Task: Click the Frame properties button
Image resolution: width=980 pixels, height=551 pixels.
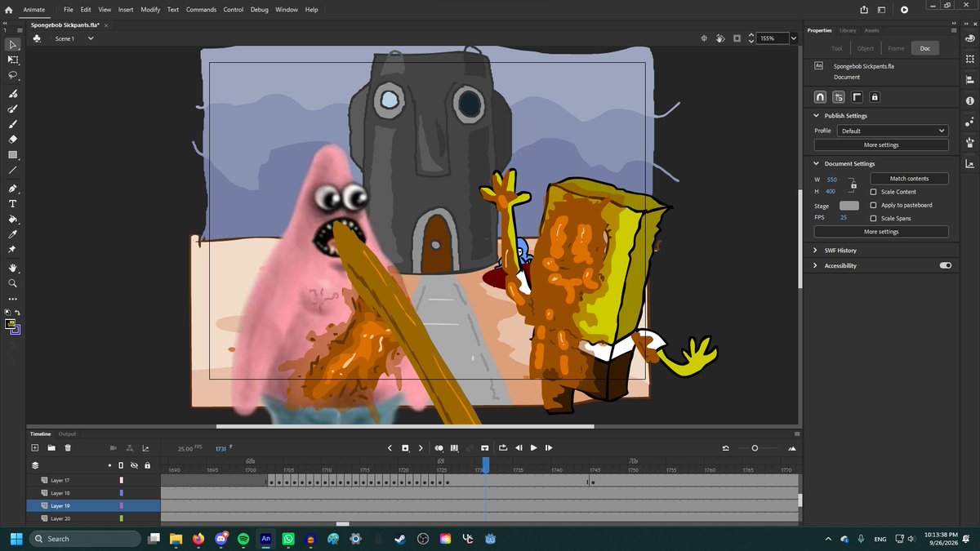Action: click(x=896, y=48)
